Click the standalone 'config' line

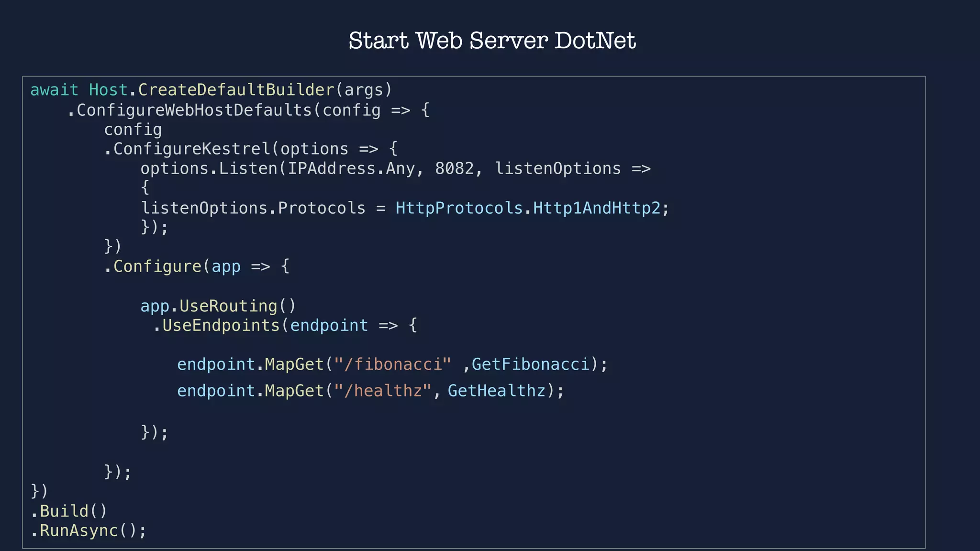133,130
